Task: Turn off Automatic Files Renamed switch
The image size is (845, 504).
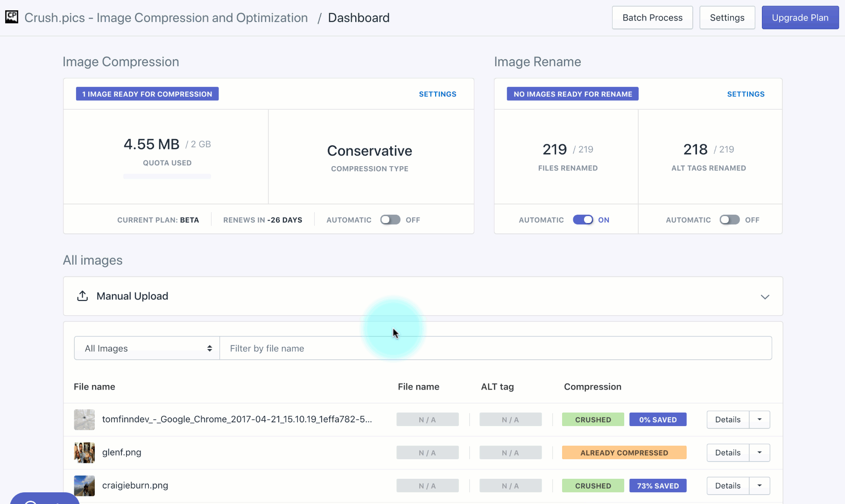Action: [583, 220]
